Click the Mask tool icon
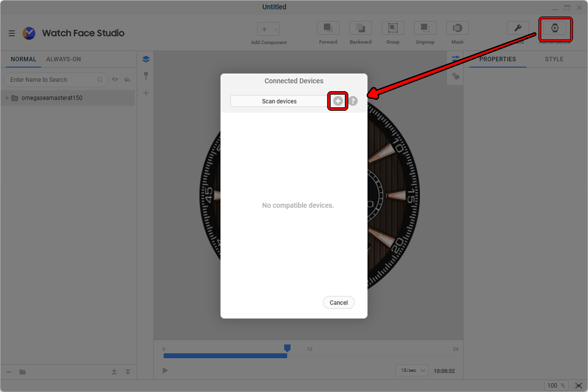The image size is (588, 392). pyautogui.click(x=457, y=28)
